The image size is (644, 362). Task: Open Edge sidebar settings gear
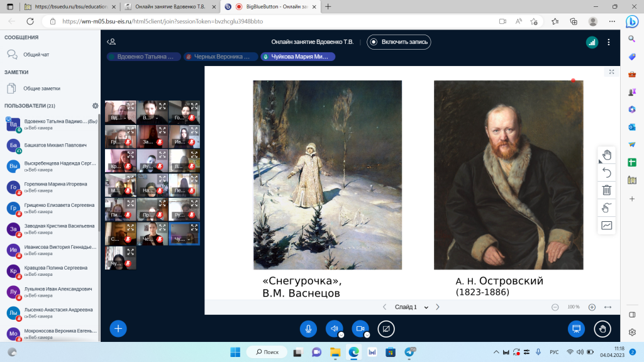coord(632,332)
